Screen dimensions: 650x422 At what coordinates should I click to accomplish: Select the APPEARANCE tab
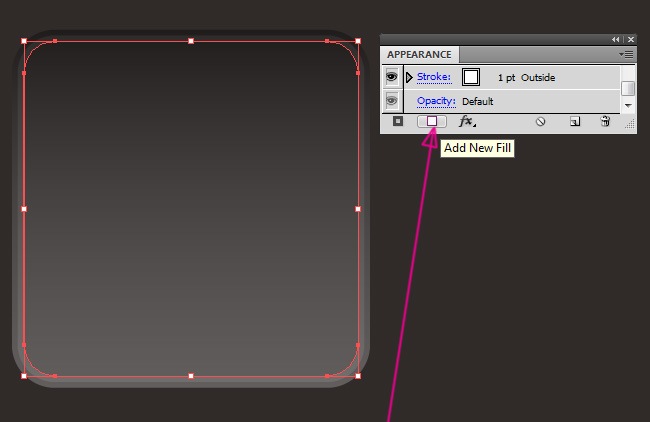pos(420,54)
